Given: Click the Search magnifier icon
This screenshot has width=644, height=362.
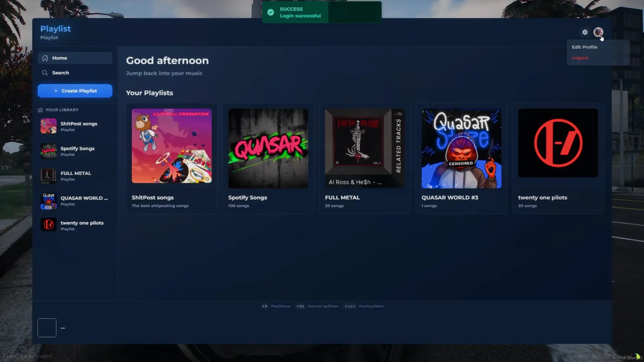Looking at the screenshot, I should [x=45, y=73].
